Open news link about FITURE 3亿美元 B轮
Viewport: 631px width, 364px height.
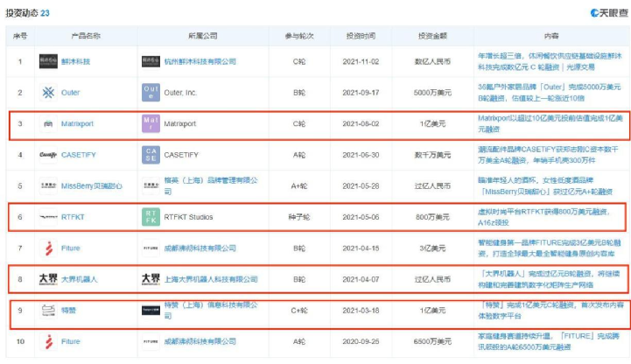[x=549, y=248]
